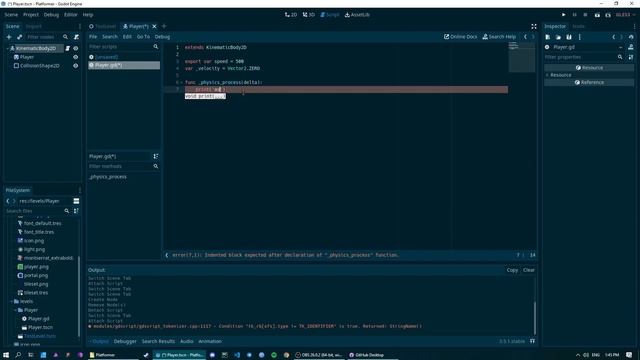The height and width of the screenshot is (360, 640).
Task: Instance a child scene with the link icon
Action: [20, 37]
